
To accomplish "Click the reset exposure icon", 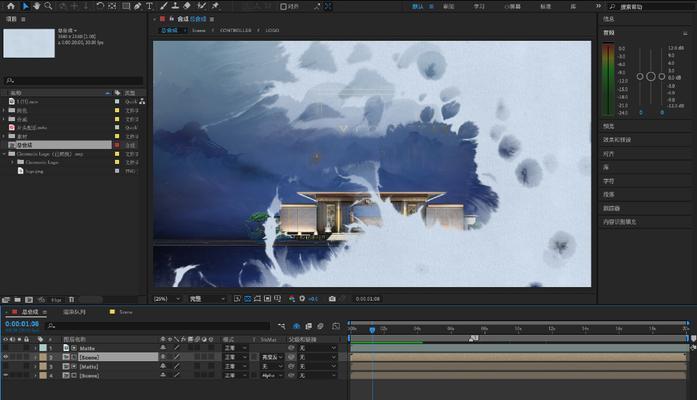I will pyautogui.click(x=302, y=299).
